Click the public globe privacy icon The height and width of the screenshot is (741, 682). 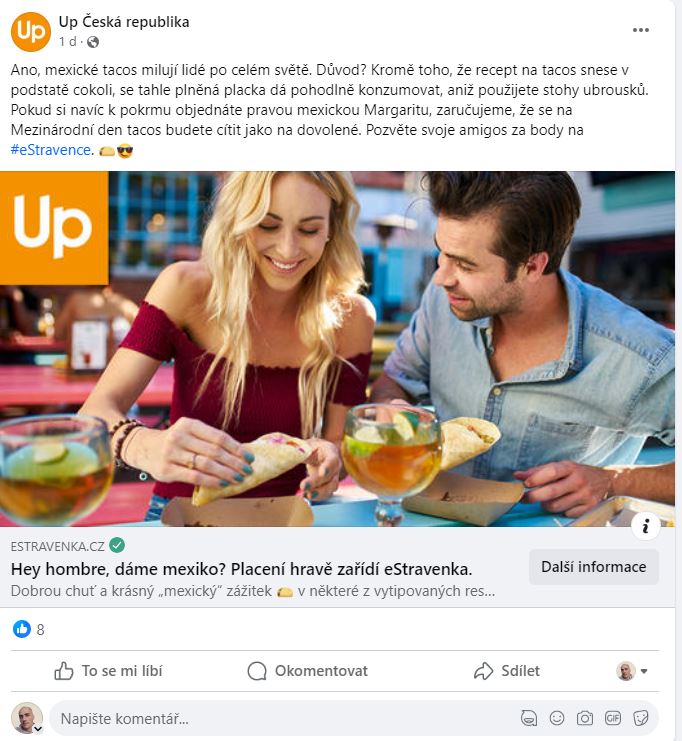pos(93,43)
